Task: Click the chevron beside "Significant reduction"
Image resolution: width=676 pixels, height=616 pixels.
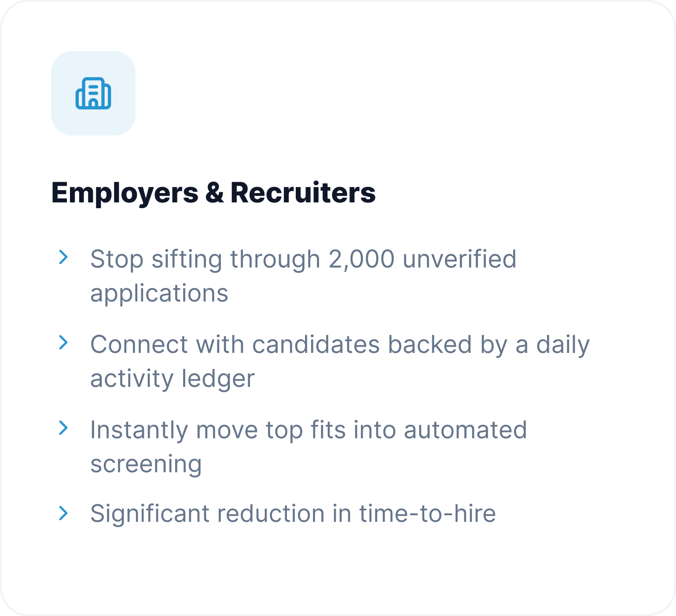Action: coord(63,513)
